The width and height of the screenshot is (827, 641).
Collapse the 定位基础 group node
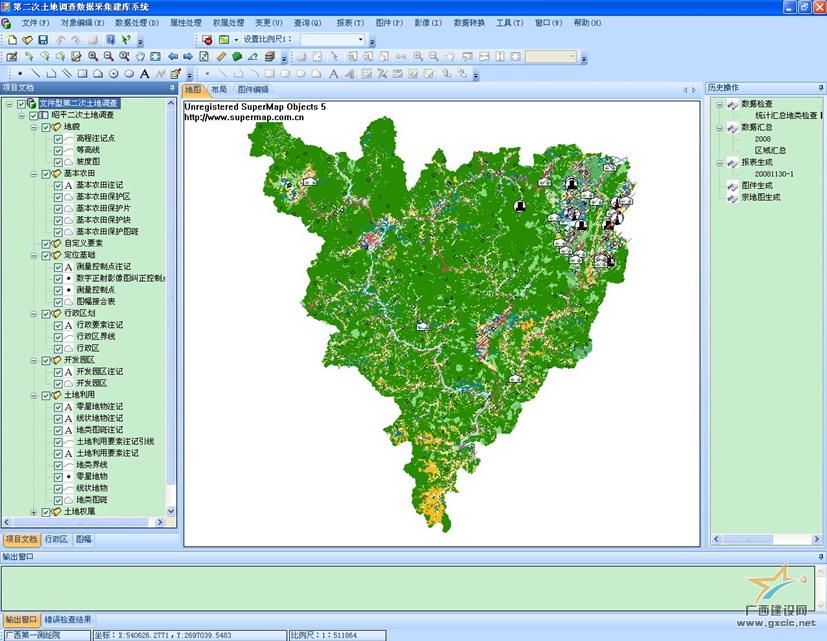(x=34, y=255)
